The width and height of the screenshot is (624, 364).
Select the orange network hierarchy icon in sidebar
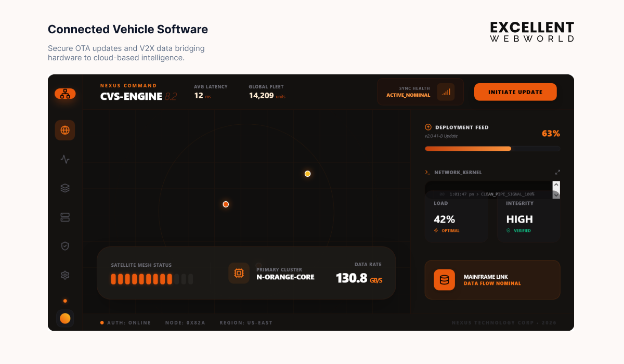coord(65,94)
